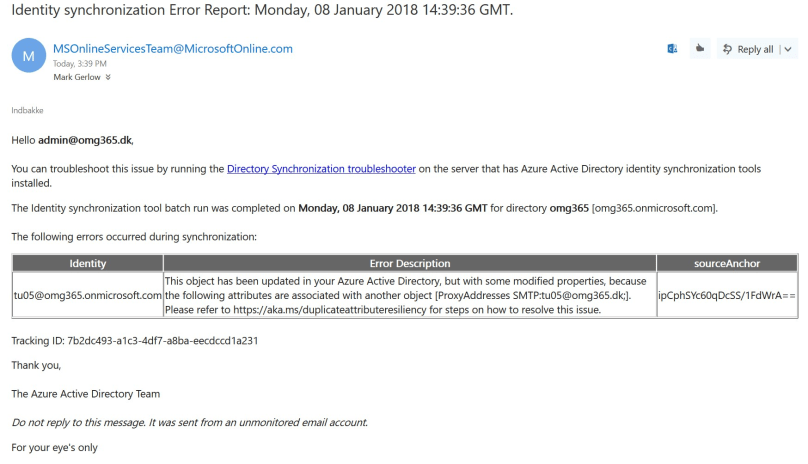Click sender address MSOnlineServicesTeam@MicrosoftOnline.com
Viewport: 808px width, 464px height.
[172, 48]
